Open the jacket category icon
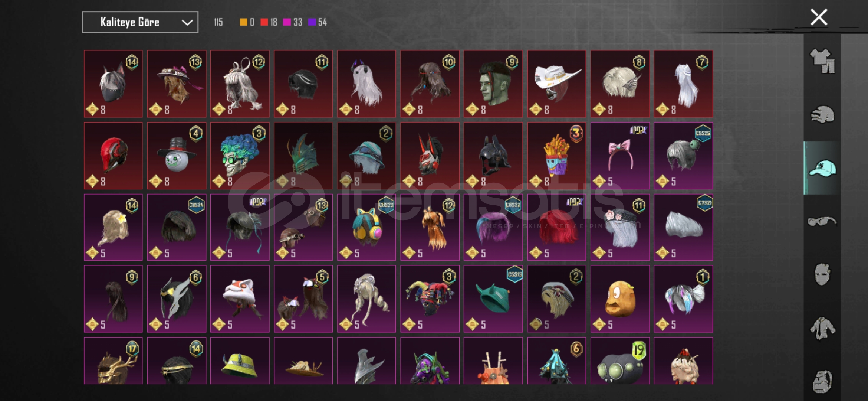 pyautogui.click(x=822, y=328)
